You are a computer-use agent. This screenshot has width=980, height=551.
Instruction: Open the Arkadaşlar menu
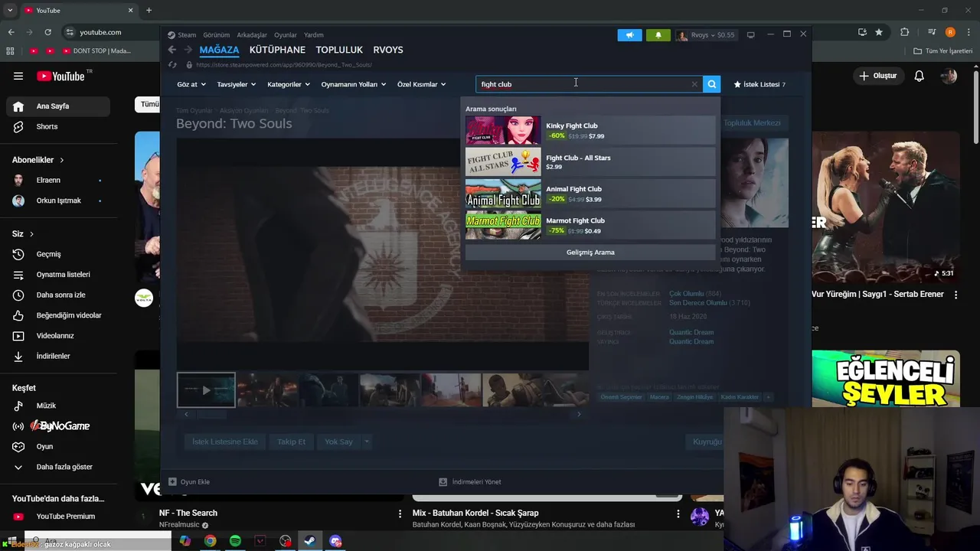click(252, 34)
